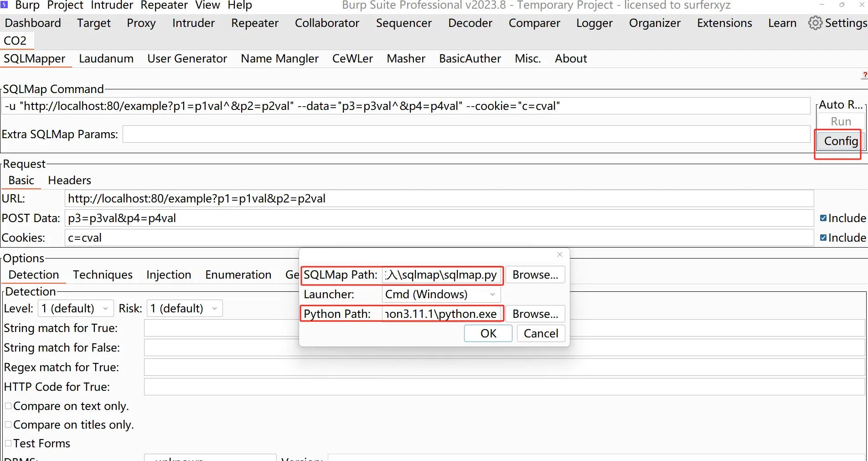Switch to the Collaborator tab
The height and width of the screenshot is (461, 868).
point(327,23)
